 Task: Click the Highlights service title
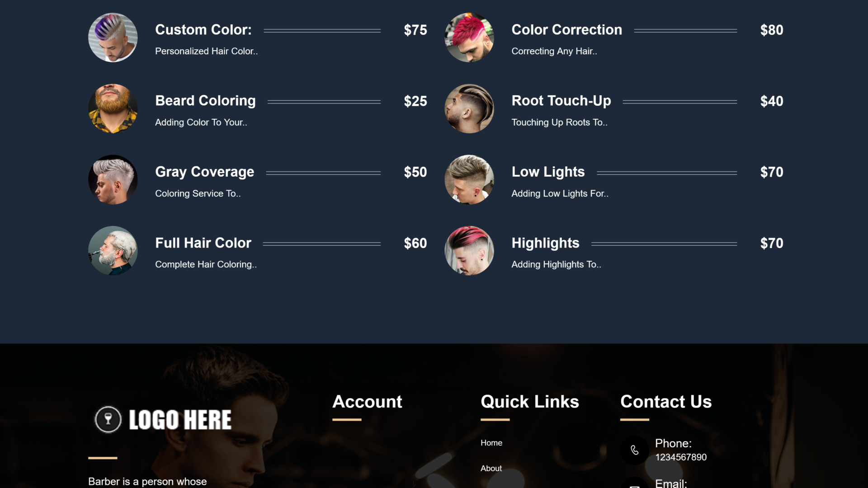click(545, 243)
